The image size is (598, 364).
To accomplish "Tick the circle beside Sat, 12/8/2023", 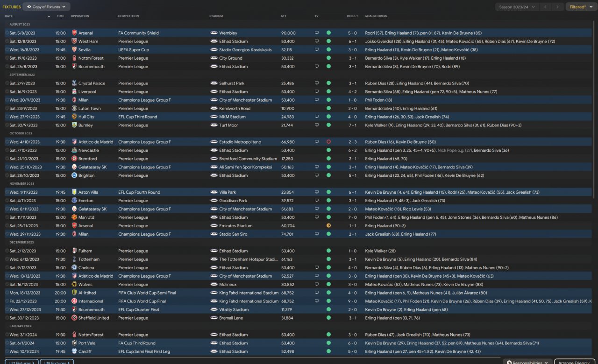I will (7, 42).
